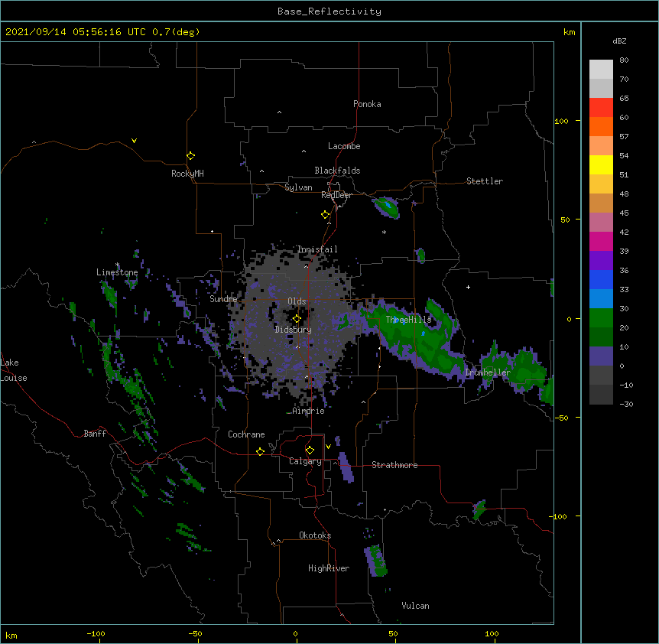Image resolution: width=659 pixels, height=644 pixels.
Task: Click the Okotoks label
Action: pyautogui.click(x=315, y=535)
